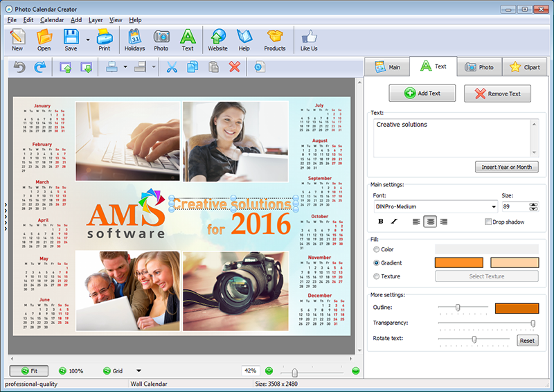554x392 pixels.
Task: Add text via the Text toolbar icon
Action: [188, 39]
